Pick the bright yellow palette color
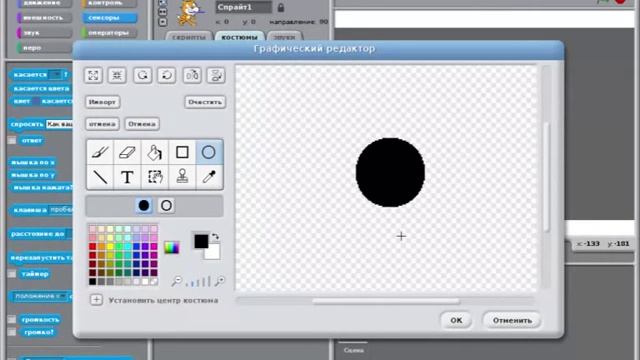 (x=110, y=247)
